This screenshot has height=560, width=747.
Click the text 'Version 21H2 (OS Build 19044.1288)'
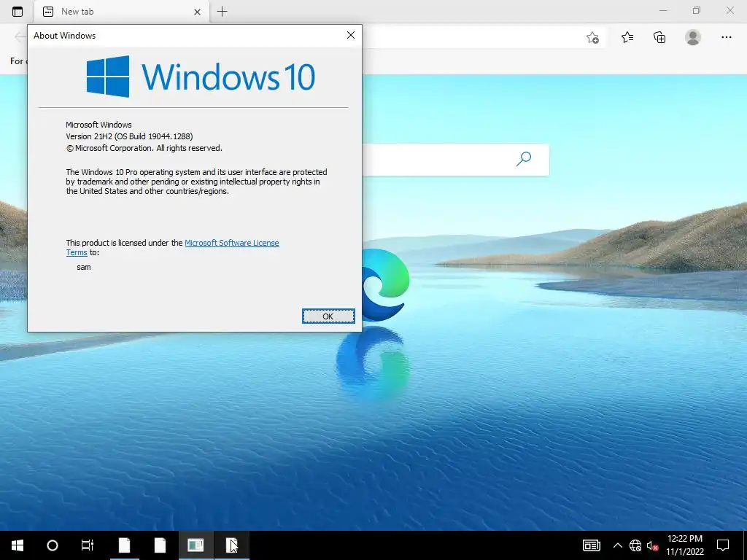click(129, 136)
